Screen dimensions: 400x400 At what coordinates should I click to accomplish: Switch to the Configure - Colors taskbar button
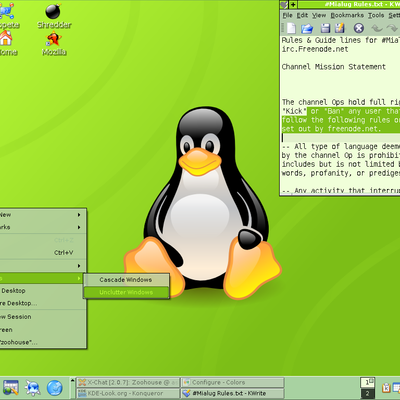tap(233, 382)
